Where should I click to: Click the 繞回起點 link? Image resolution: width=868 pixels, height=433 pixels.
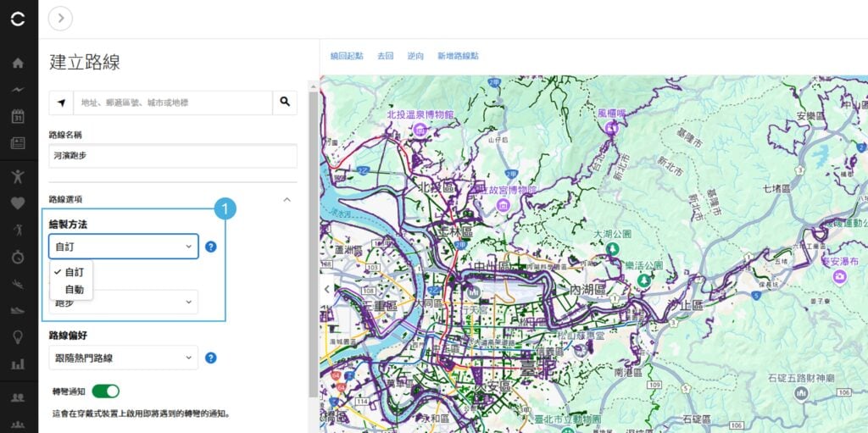tap(347, 56)
